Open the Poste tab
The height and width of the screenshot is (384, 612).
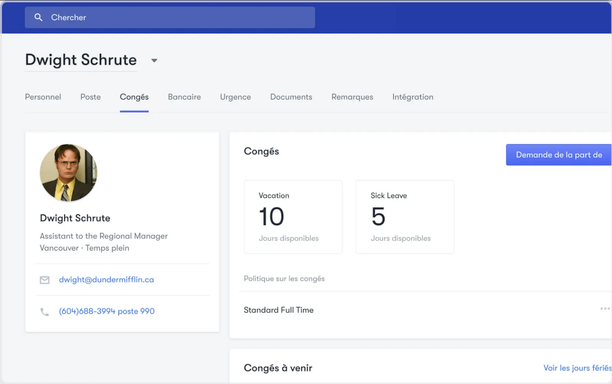click(x=91, y=97)
